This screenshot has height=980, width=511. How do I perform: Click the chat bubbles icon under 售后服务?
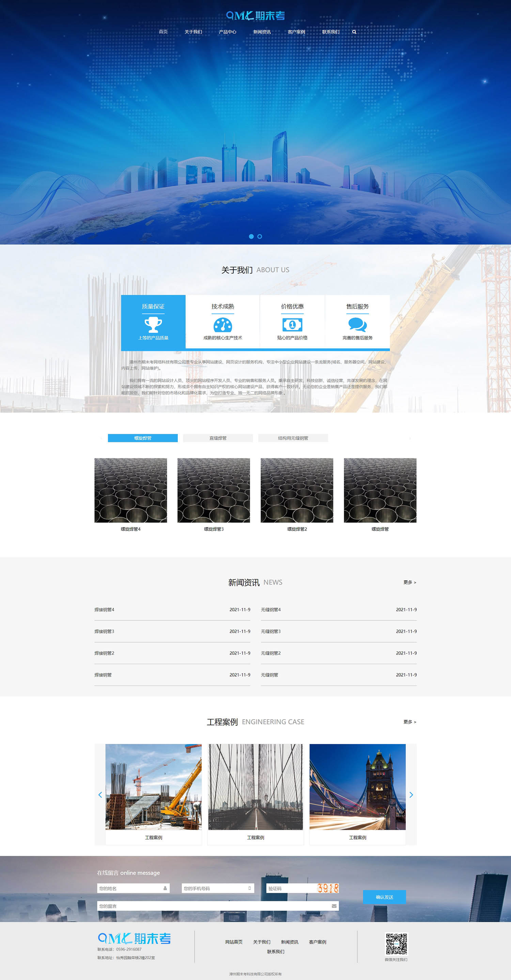(x=357, y=325)
